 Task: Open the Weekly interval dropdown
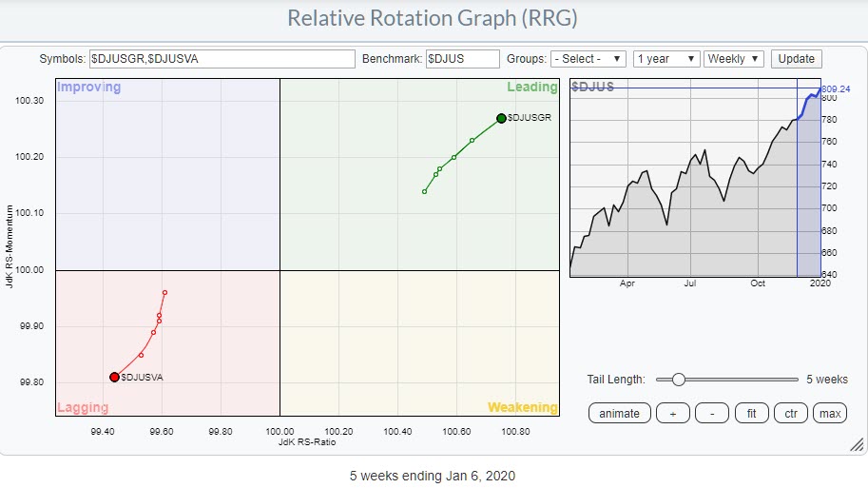click(734, 59)
